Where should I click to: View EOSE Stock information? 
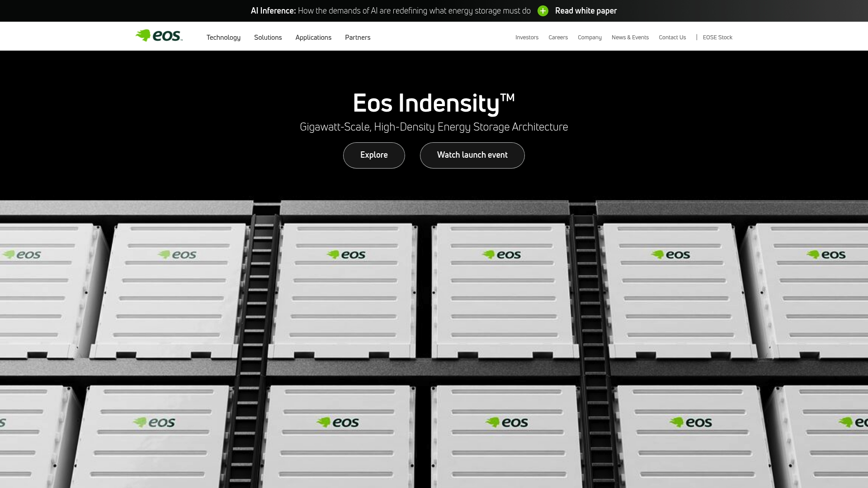click(x=717, y=38)
